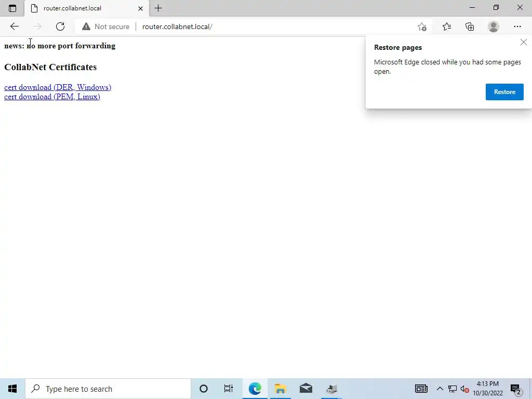Open Collections panel
This screenshot has height=399, width=532.
(470, 26)
